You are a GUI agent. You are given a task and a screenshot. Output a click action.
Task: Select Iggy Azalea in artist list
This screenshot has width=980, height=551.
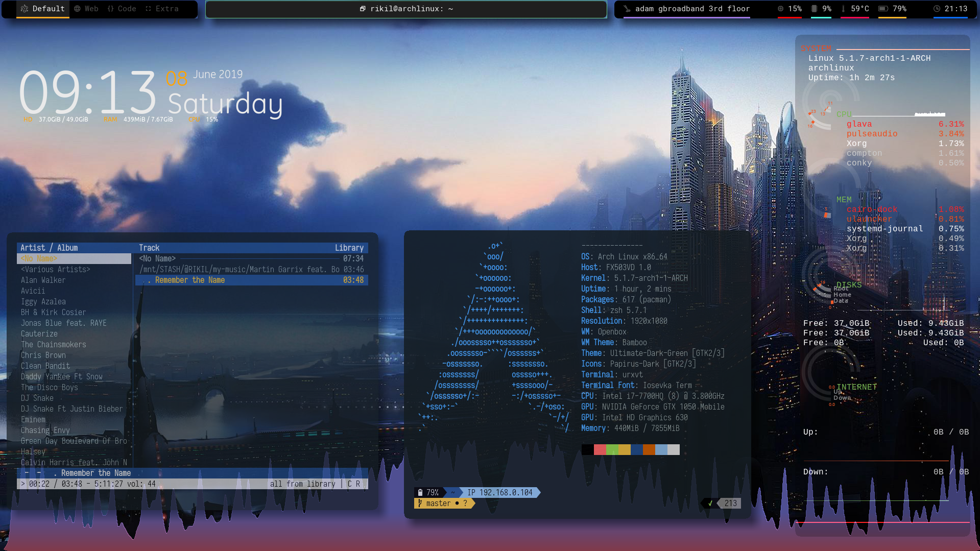click(x=43, y=301)
